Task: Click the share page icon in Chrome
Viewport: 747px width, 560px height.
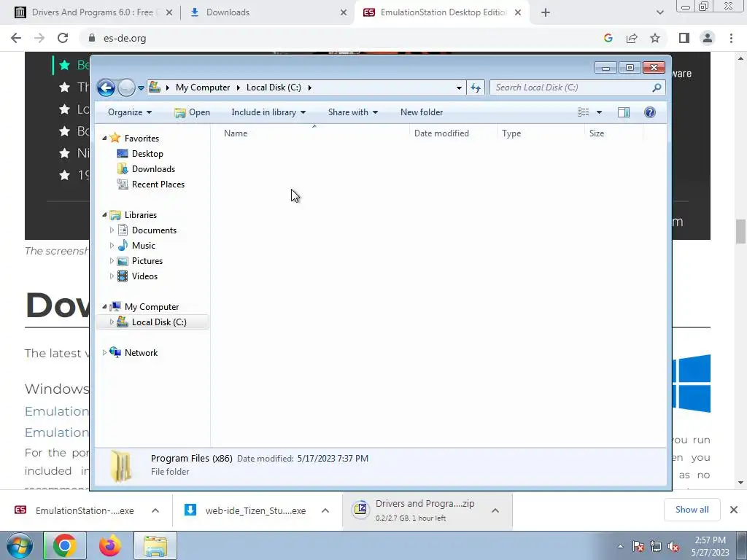Action: 632,38
